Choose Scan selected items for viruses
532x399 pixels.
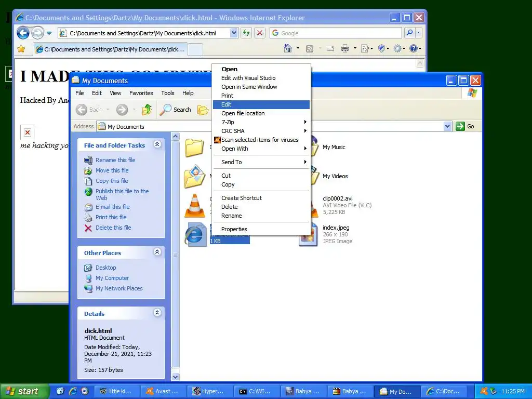261,140
